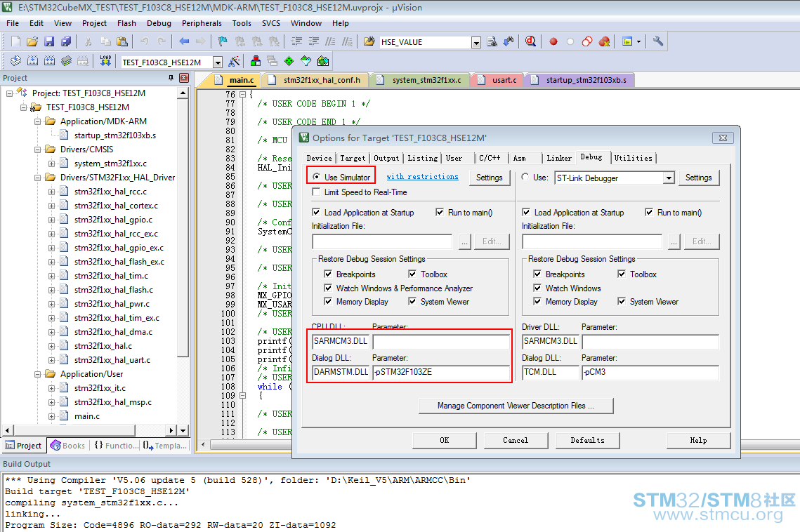This screenshot has width=800, height=532.
Task: Indent selected lines icon
Action: [x=296, y=42]
